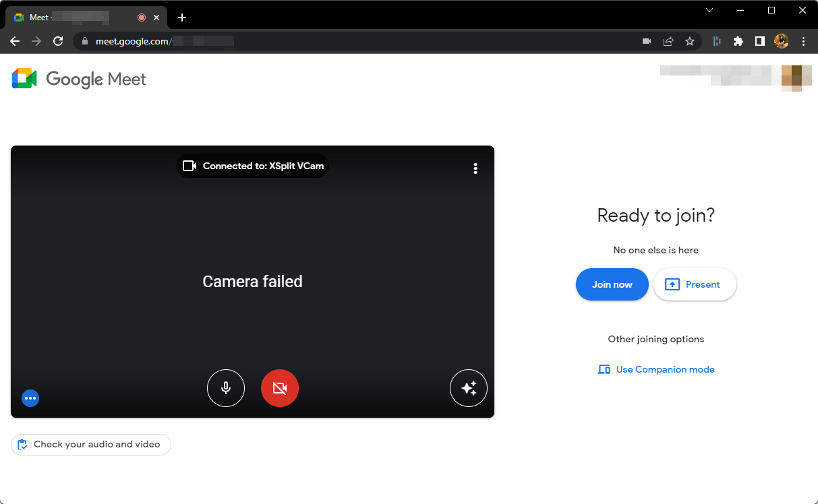Click the Google Meet logo
Viewport: 818px width, 504px height.
(x=78, y=79)
